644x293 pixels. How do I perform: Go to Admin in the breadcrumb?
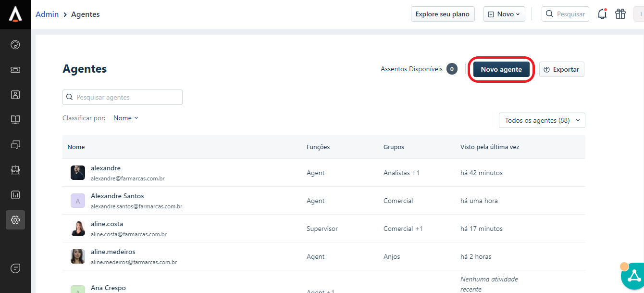[47, 14]
